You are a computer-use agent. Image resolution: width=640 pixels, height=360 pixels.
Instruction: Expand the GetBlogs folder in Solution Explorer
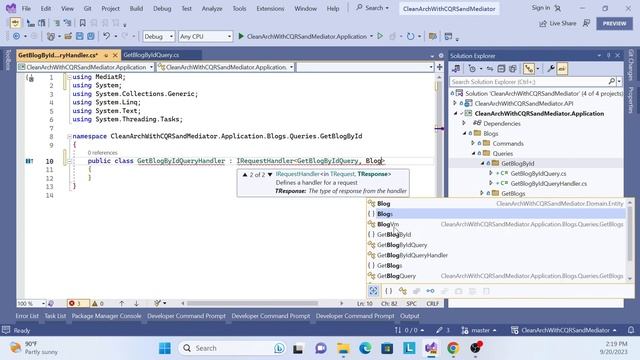tap(482, 193)
